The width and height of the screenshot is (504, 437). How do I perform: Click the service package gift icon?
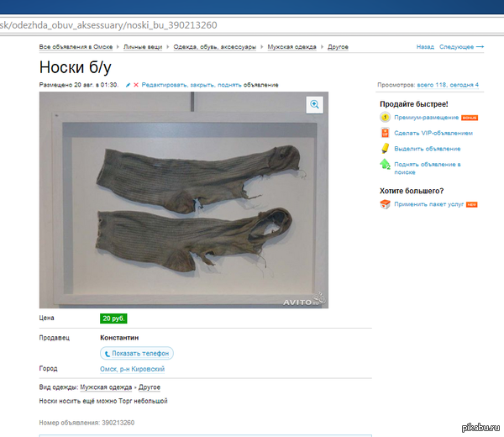pos(385,204)
